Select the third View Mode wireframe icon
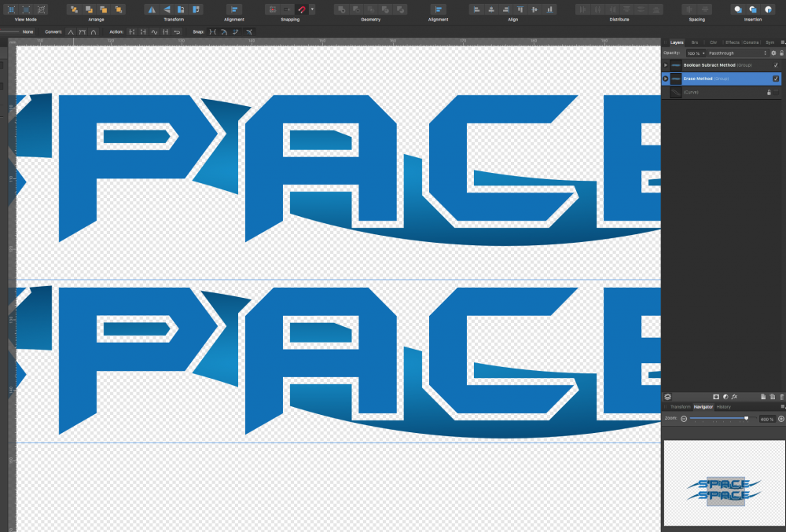This screenshot has height=532, width=786. 42,9
